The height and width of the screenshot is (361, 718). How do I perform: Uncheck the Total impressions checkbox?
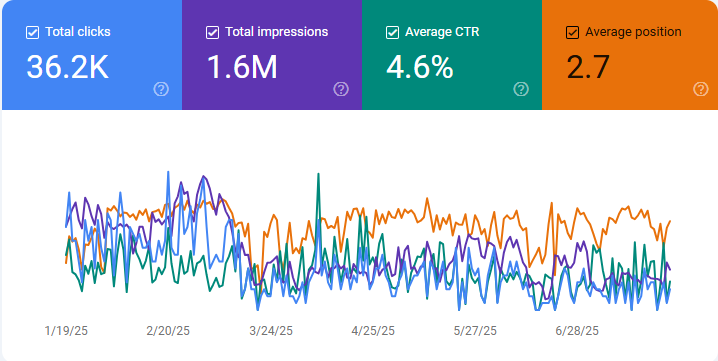point(212,33)
